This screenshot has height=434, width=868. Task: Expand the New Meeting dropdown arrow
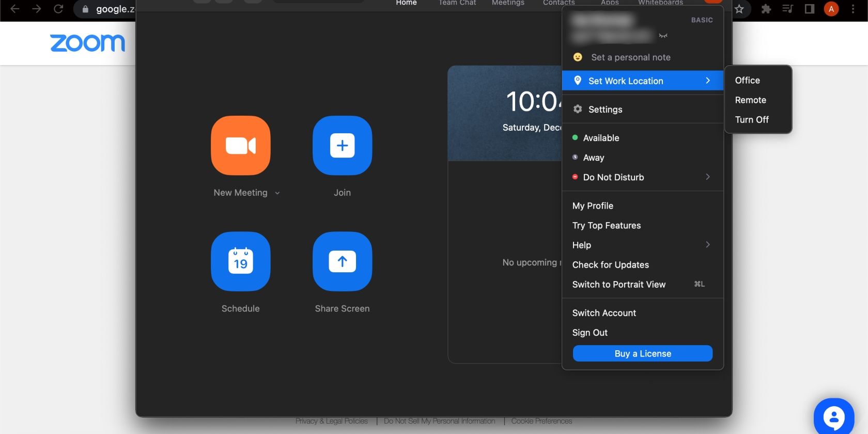coord(277,193)
